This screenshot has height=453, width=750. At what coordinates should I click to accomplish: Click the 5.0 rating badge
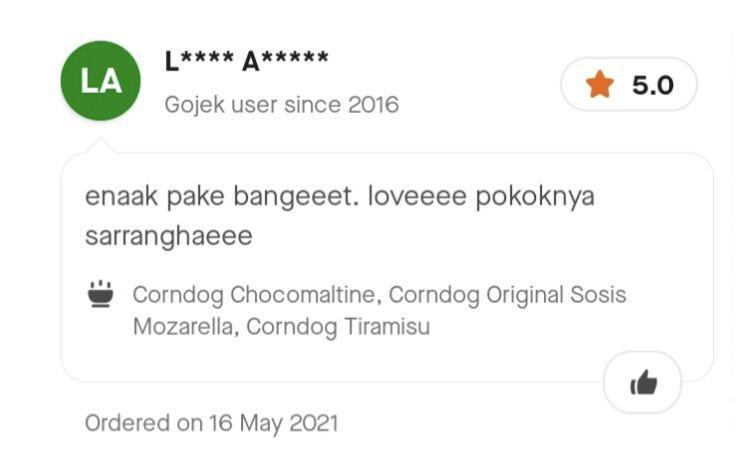click(629, 84)
